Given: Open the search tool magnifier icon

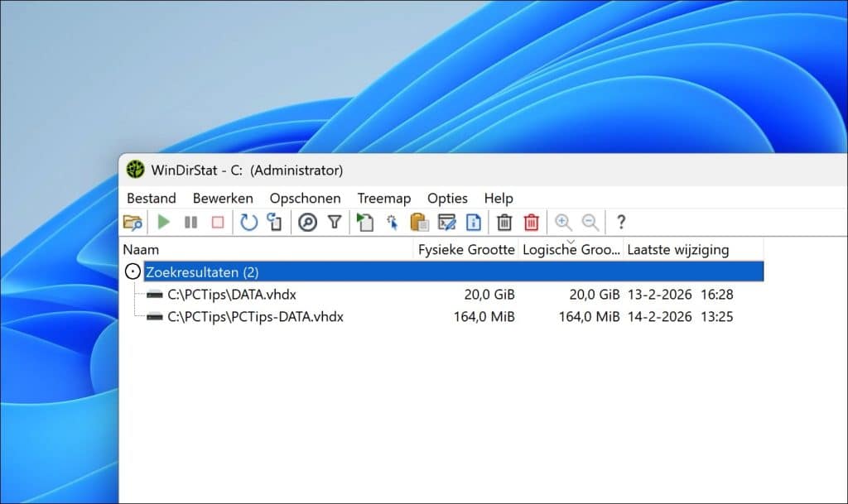Looking at the screenshot, I should pyautogui.click(x=308, y=222).
